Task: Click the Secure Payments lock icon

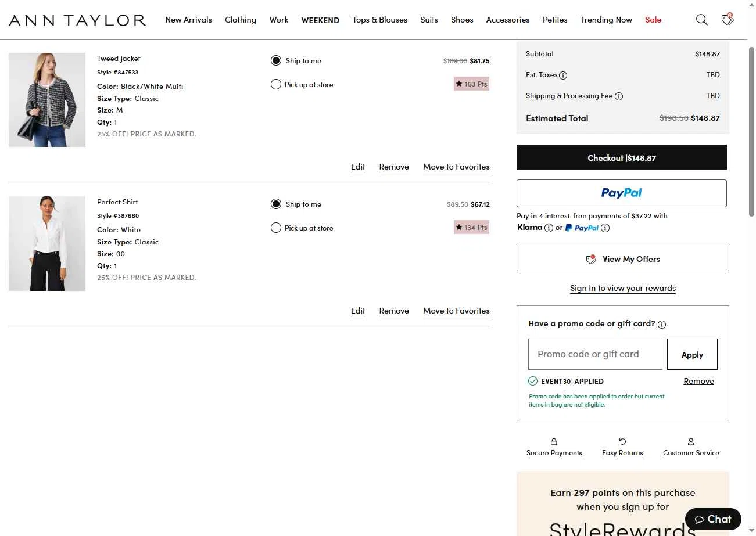Action: (x=554, y=442)
